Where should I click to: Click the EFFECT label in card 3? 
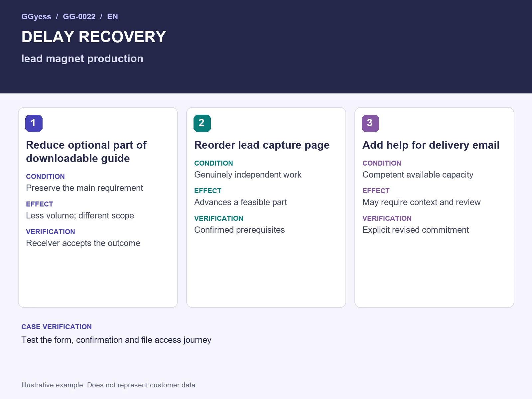[x=376, y=191]
